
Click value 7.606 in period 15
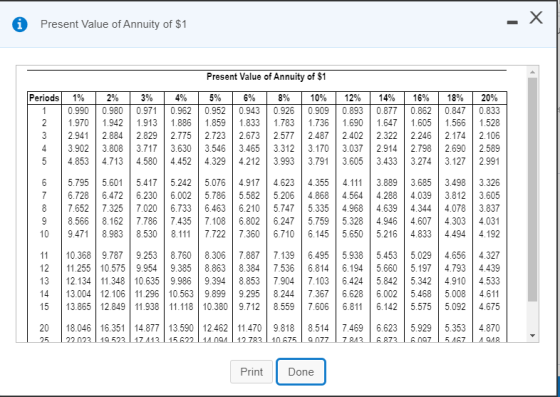click(x=318, y=307)
